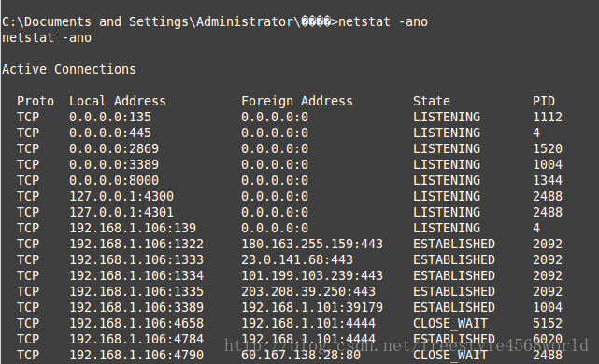
Task: Click foreign address 60.167.138.28:80
Action: pos(301,355)
